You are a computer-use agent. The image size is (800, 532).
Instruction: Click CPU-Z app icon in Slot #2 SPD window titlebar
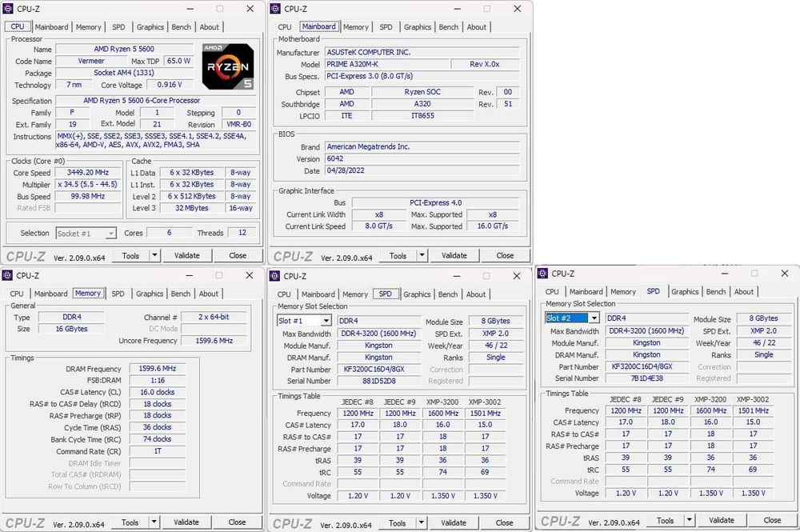[x=543, y=274]
